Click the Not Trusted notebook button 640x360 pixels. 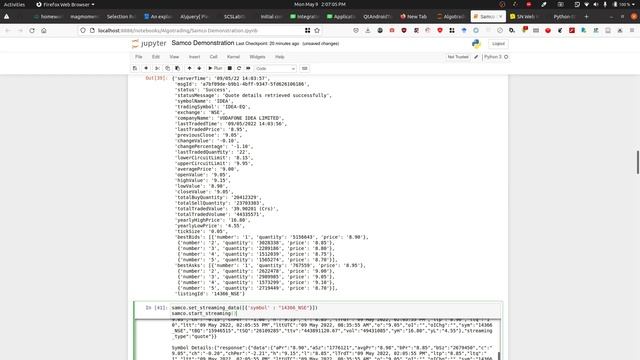(458, 57)
